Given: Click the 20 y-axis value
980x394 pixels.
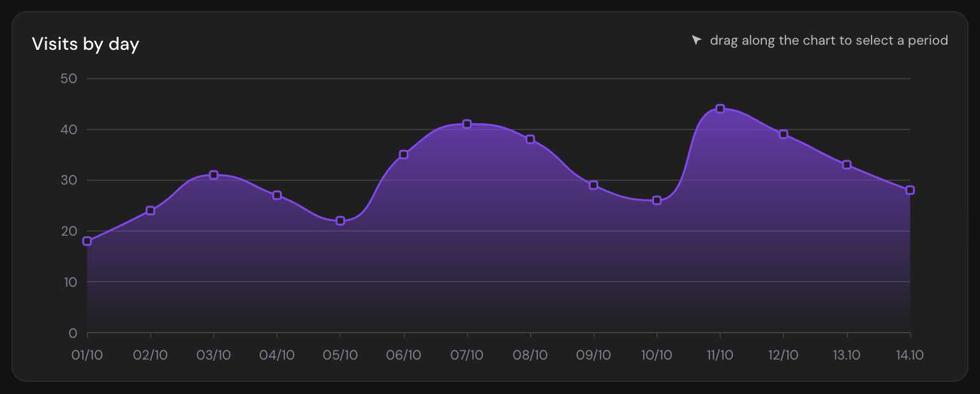Looking at the screenshot, I should 69,231.
